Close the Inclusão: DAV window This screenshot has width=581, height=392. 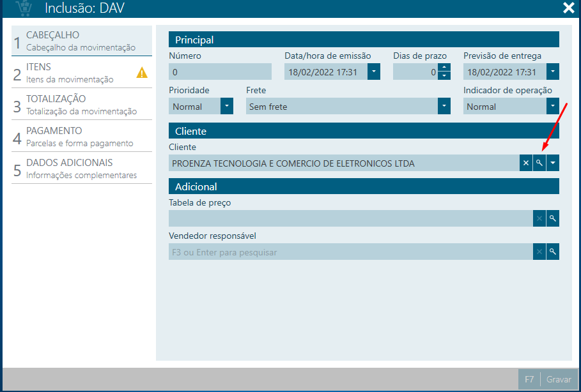(569, 8)
